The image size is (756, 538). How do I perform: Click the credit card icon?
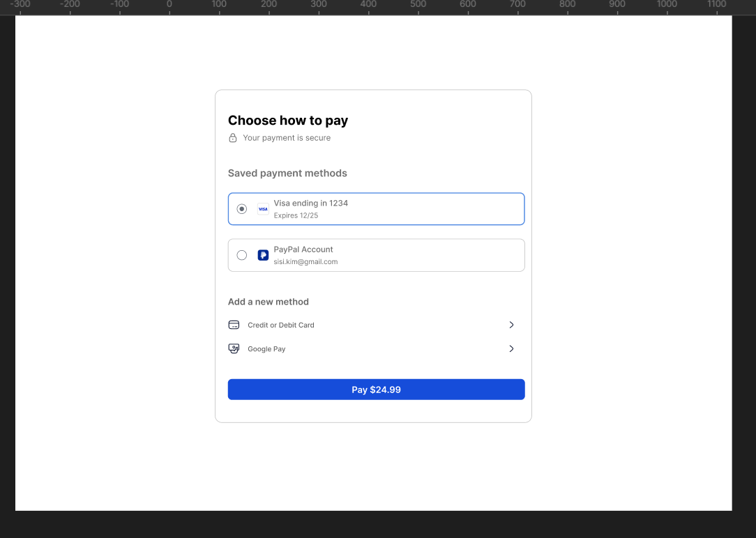(234, 325)
